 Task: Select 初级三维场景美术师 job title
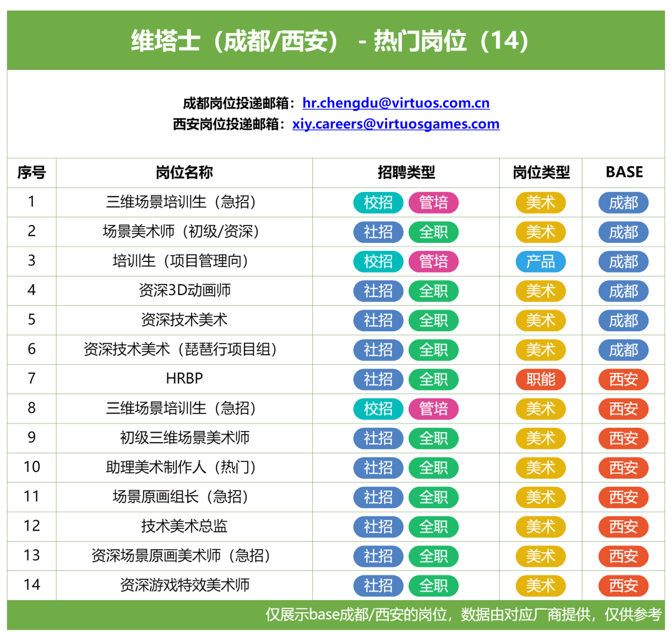184,438
